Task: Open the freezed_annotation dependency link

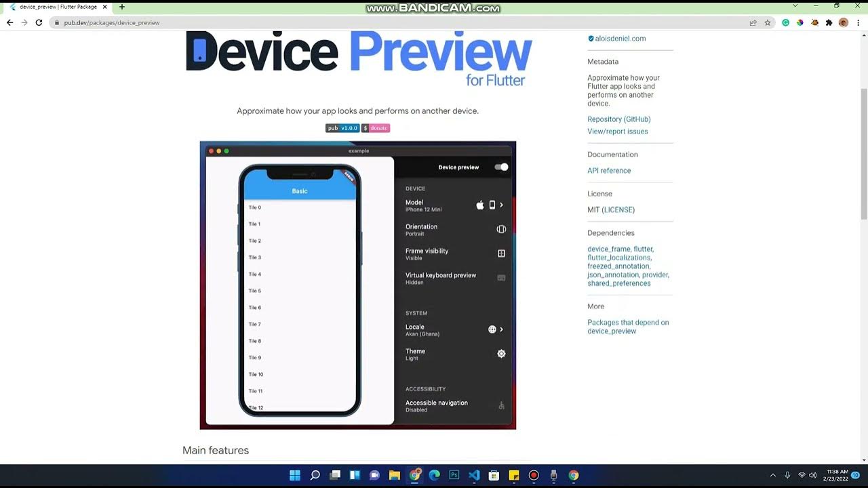Action: (618, 266)
